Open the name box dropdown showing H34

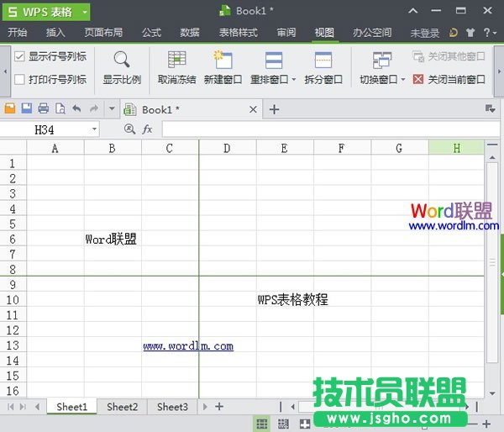92,129
